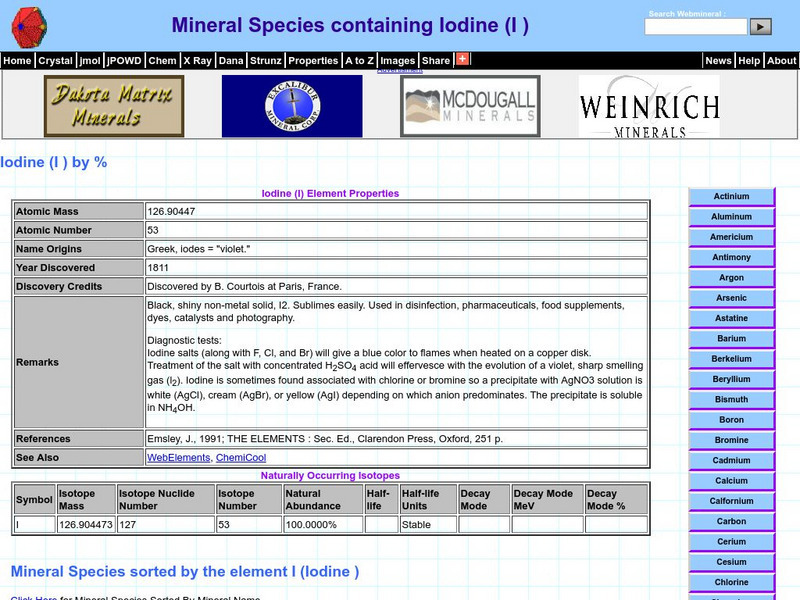
Task: Click the red plus share icon
Action: (x=461, y=60)
